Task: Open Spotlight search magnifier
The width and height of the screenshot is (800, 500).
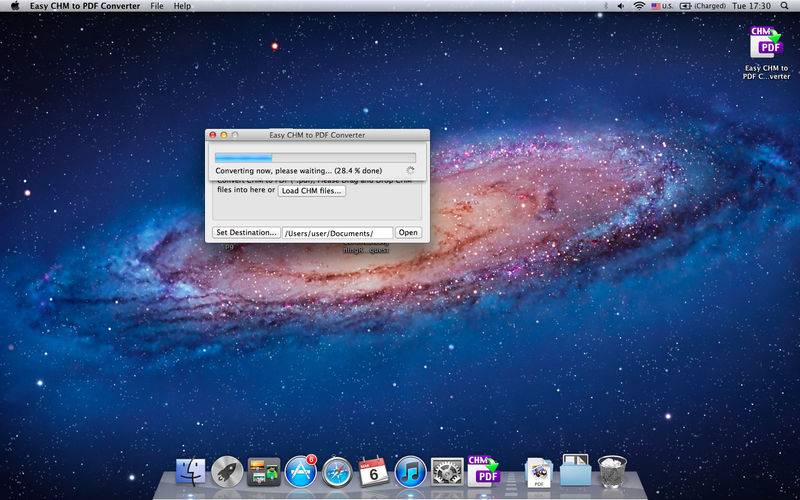Action: click(784, 6)
